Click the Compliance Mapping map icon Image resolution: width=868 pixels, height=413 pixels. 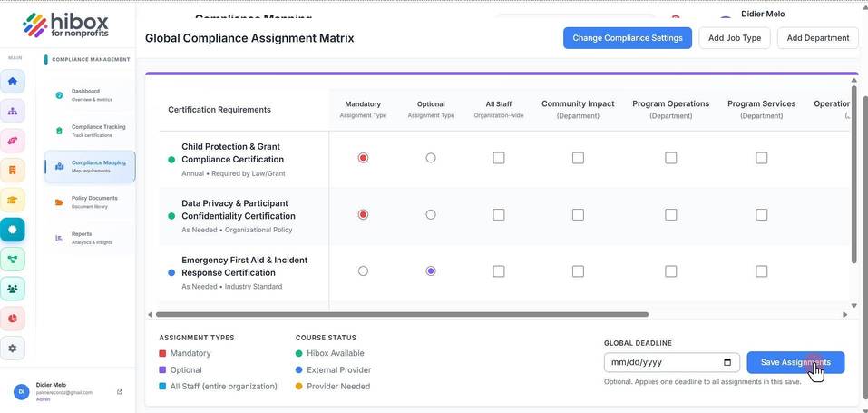[59, 166]
